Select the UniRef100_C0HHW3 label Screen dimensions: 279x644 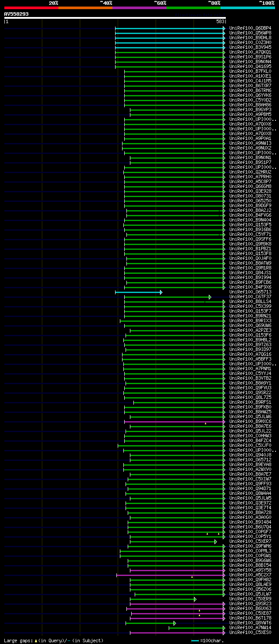[250, 436]
